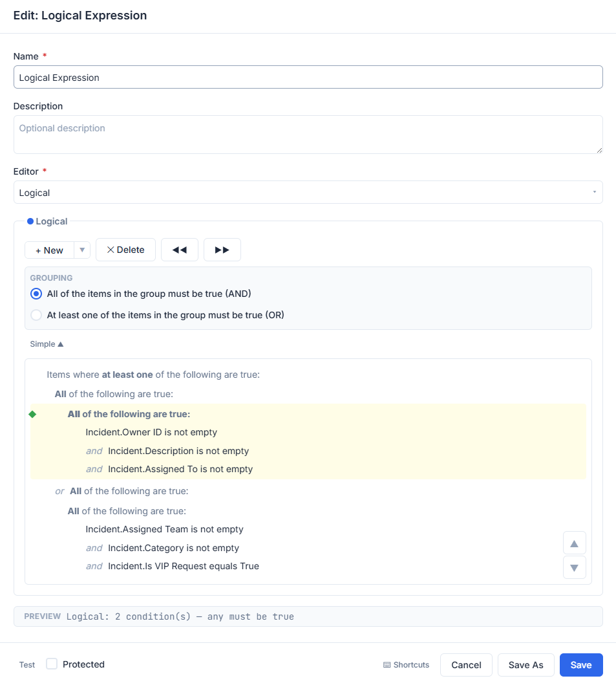Delete the selected expression item
The width and height of the screenshot is (616, 685).
[x=126, y=250]
